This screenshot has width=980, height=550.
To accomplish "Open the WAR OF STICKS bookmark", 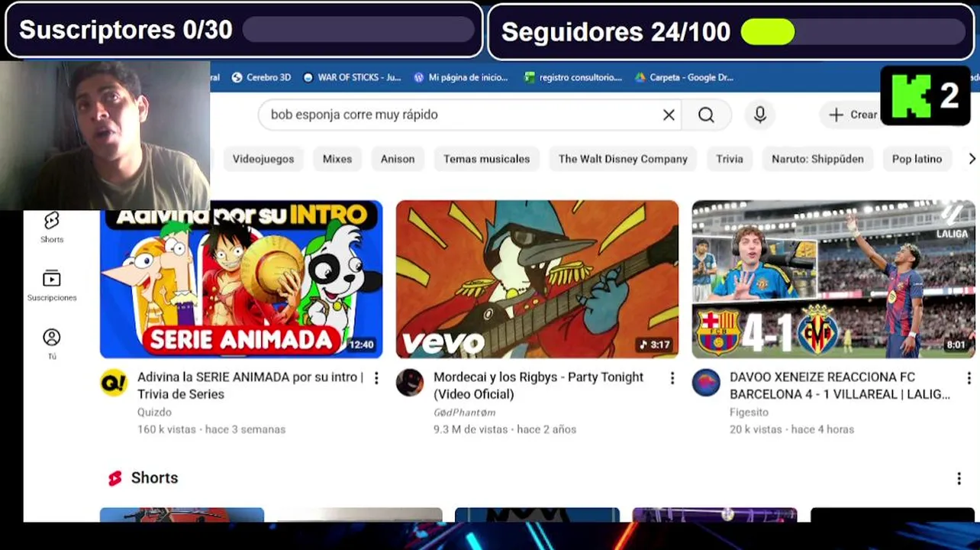I will [352, 77].
